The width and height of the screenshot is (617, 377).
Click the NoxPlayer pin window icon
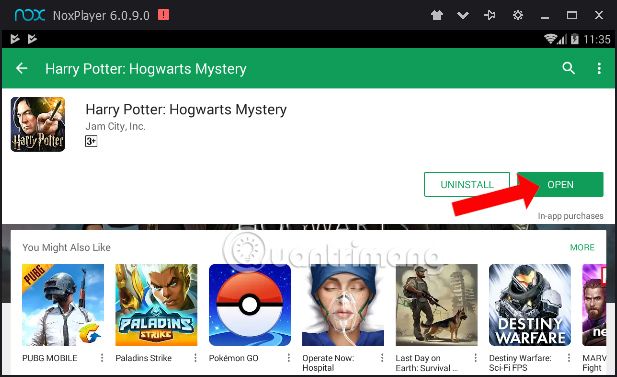(x=490, y=15)
